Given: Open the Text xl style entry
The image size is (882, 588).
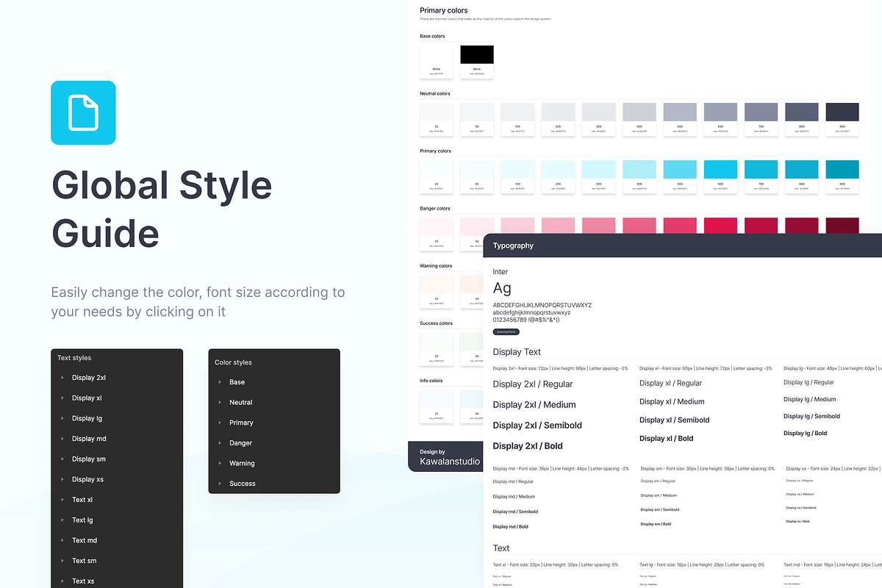Looking at the screenshot, I should coord(82,500).
